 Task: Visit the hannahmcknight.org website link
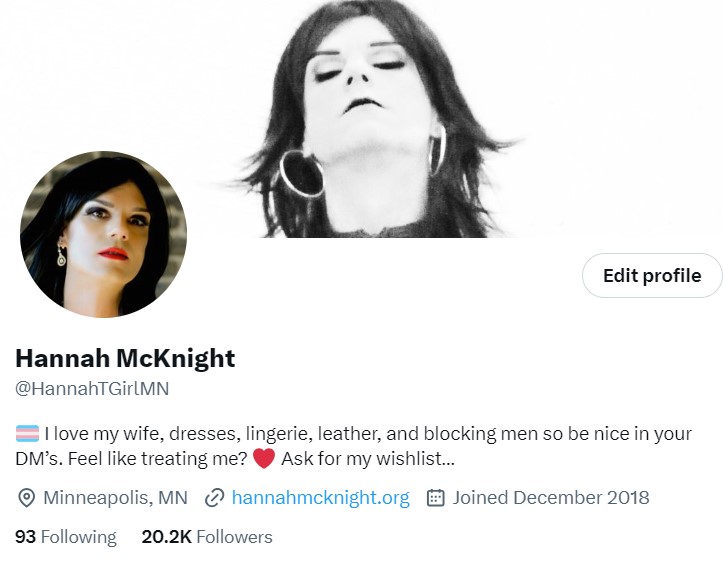[320, 497]
